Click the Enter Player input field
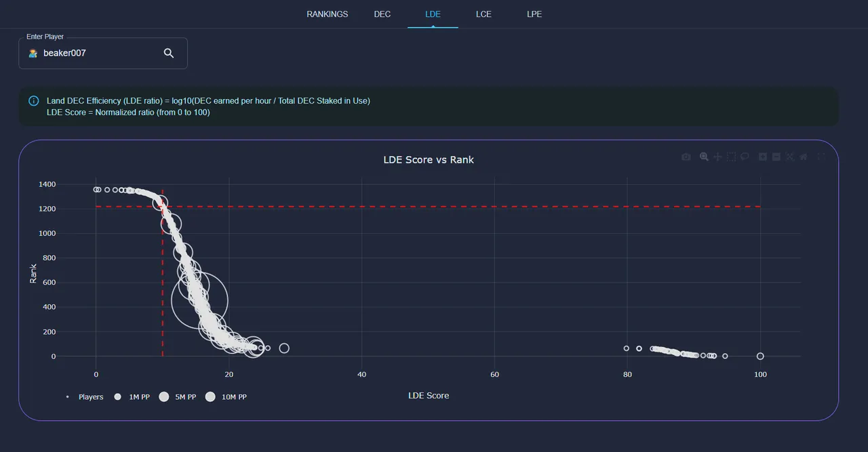 103,53
